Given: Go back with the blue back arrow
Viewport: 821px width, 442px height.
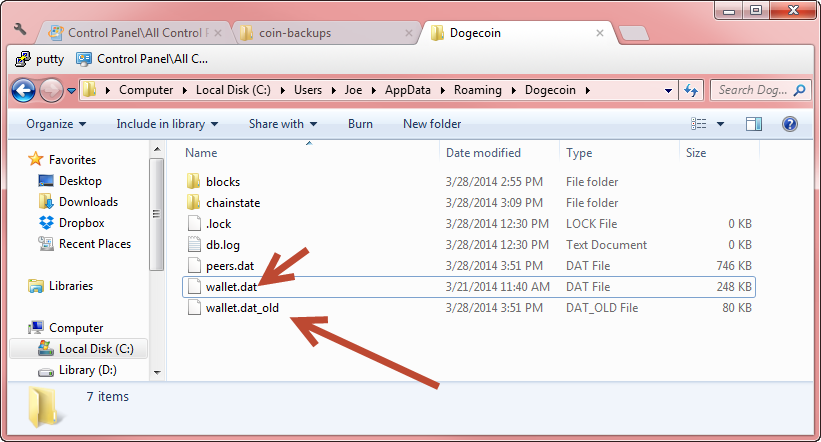Looking at the screenshot, I should click(24, 91).
